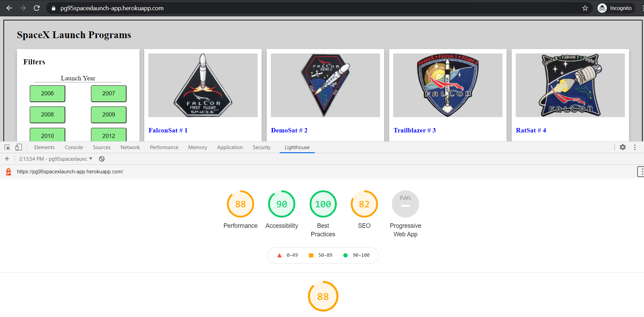Viewport: 644px width, 317px height.
Task: Bookmark page with the star icon
Action: click(585, 8)
